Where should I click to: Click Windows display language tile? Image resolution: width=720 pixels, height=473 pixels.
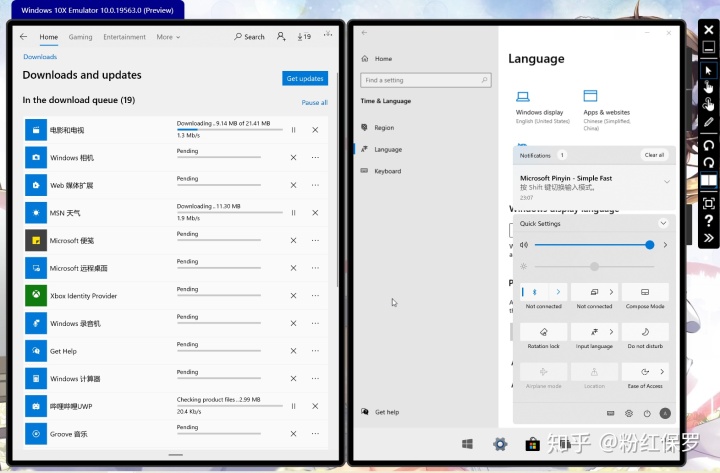coord(542,108)
